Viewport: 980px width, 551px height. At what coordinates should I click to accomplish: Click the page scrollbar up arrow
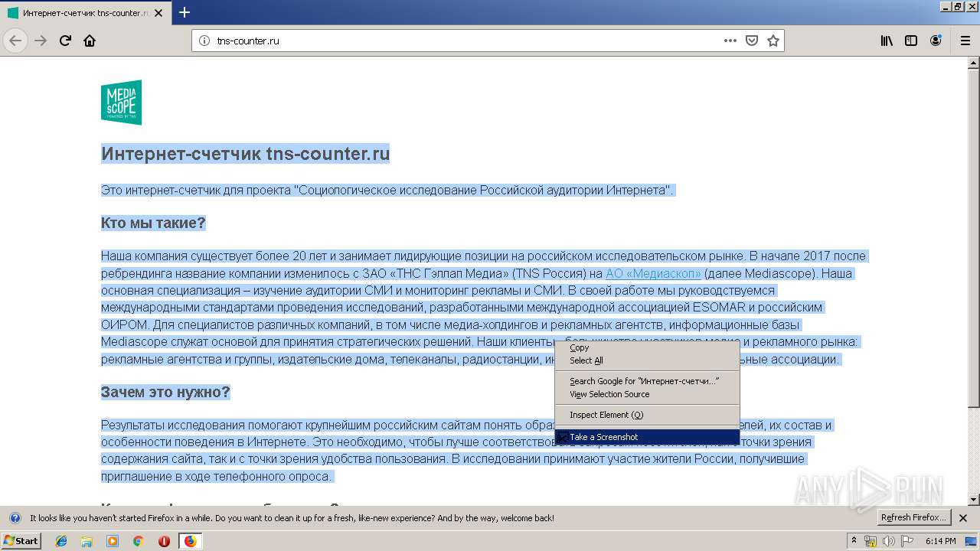tap(974, 62)
